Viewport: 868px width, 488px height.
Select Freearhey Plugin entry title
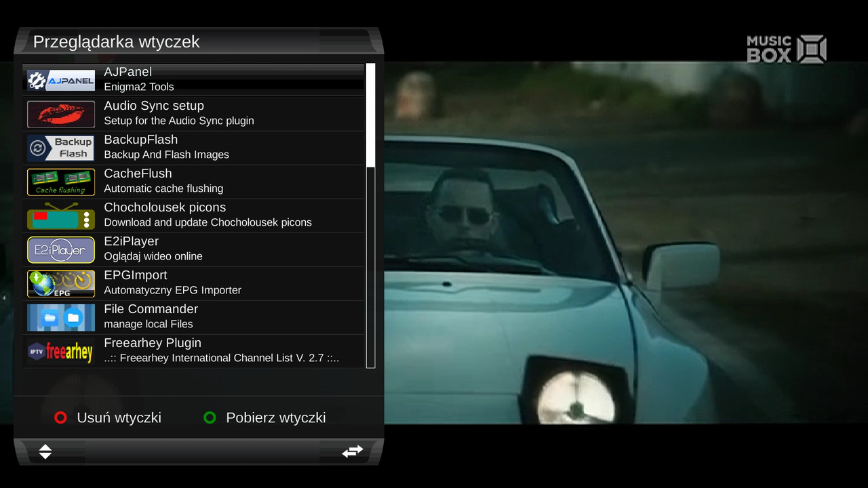[x=153, y=343]
